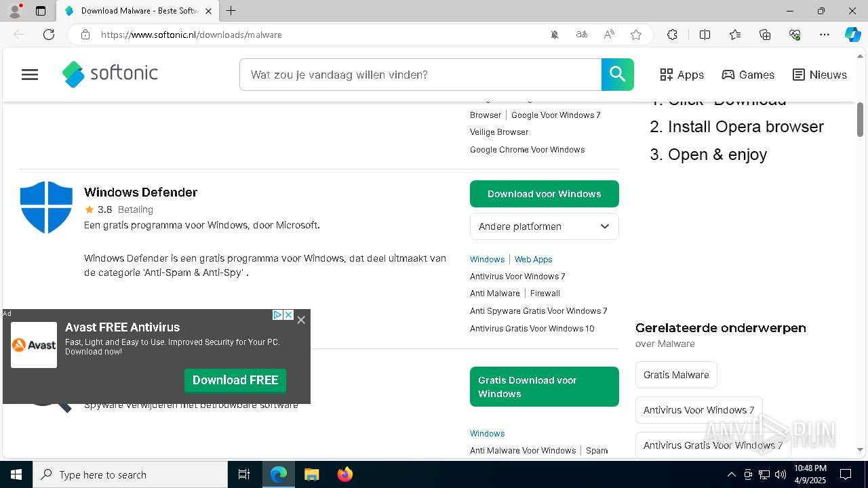Image resolution: width=868 pixels, height=488 pixels.
Task: Open the Apps menu item
Action: 682,75
